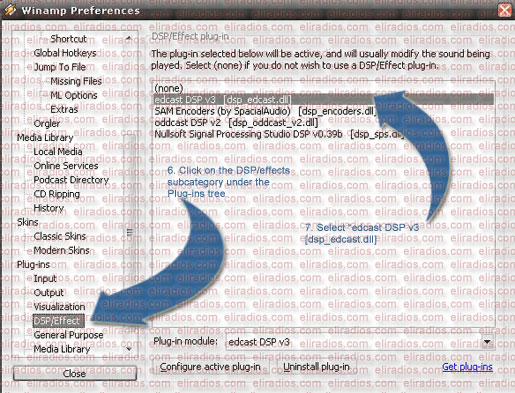Viewport: 515px width, 393px height.
Task: Click Configure active plug-in button
Action: [x=210, y=367]
